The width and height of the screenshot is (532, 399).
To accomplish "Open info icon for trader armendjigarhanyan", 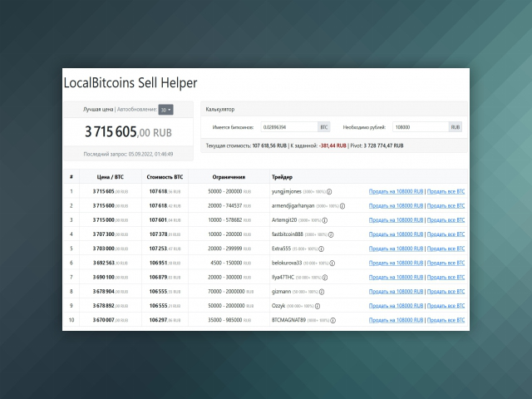I will pyautogui.click(x=342, y=206).
